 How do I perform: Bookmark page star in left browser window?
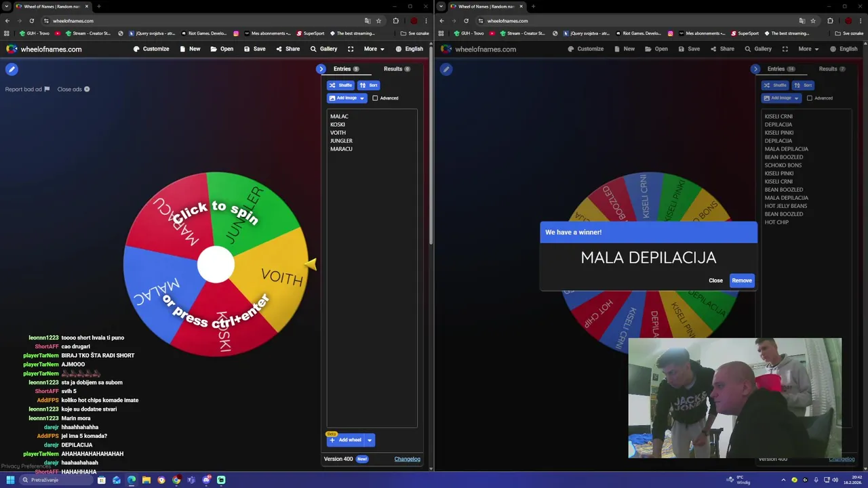[x=378, y=21]
